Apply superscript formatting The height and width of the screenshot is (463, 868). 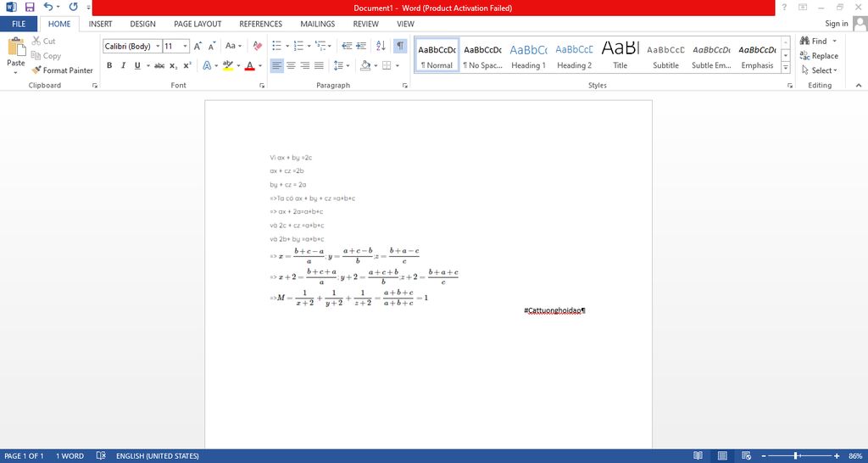187,65
